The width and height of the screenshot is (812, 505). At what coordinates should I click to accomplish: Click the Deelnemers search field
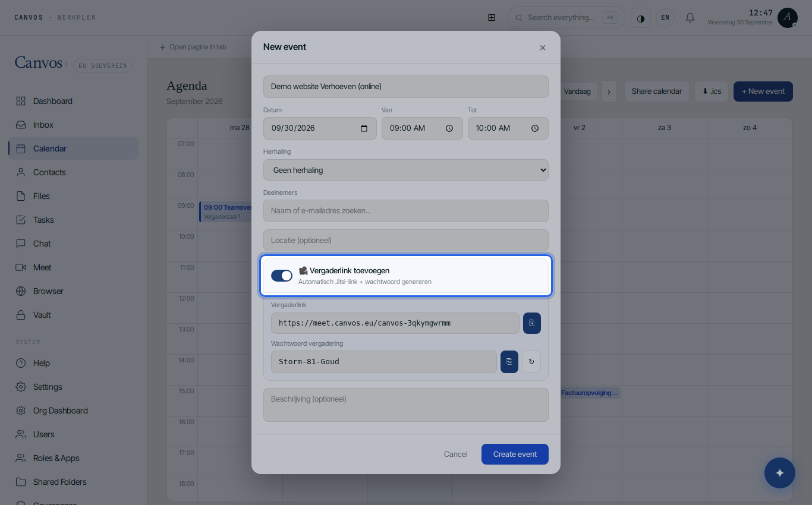(x=406, y=211)
